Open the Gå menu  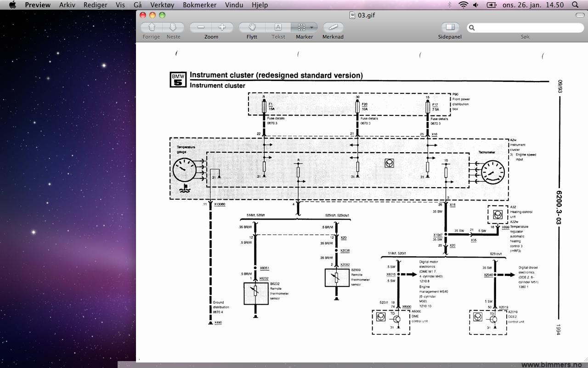point(137,5)
